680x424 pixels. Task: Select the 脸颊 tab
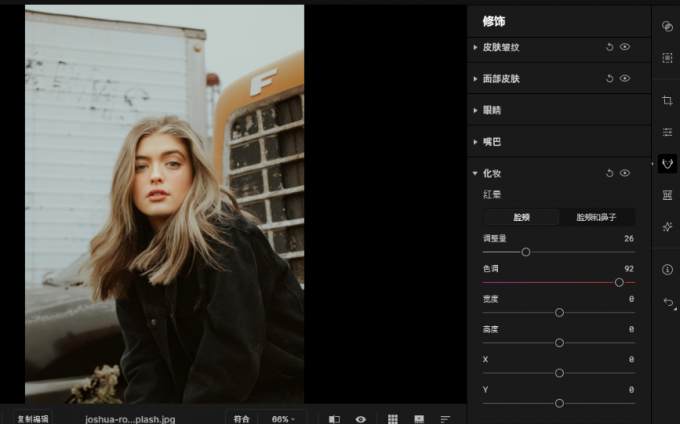521,217
